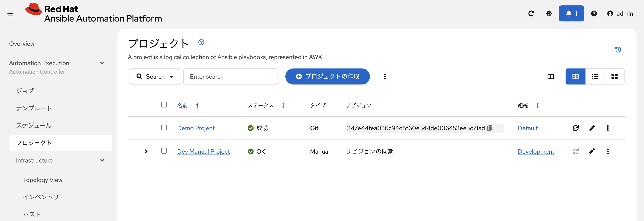Expand the Dev Manual Project row
The image size is (644, 221).
(x=146, y=151)
